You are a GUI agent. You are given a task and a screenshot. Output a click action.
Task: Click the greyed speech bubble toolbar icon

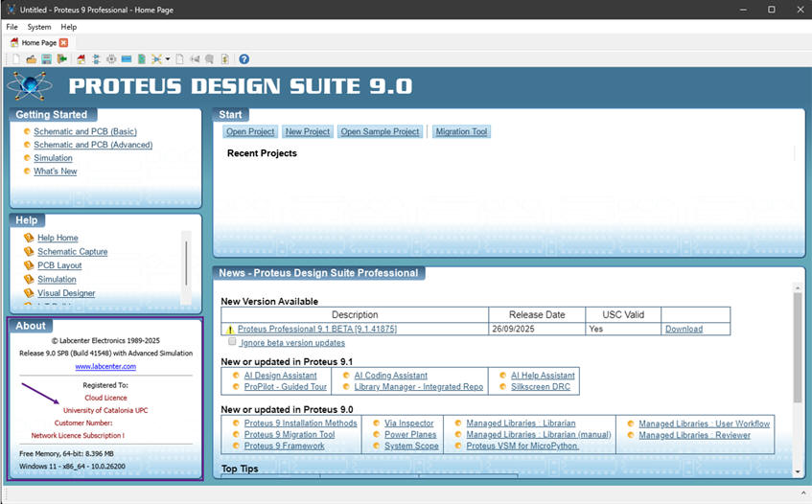[x=209, y=59]
